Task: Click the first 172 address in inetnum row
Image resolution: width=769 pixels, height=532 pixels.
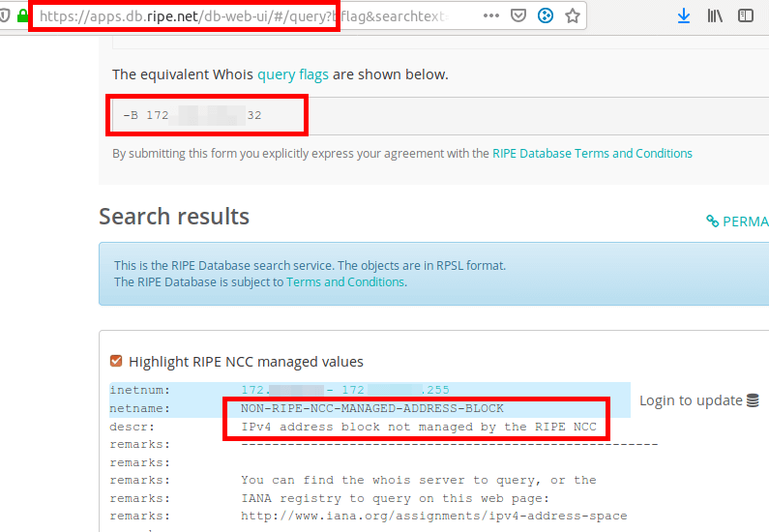Action: coord(282,390)
